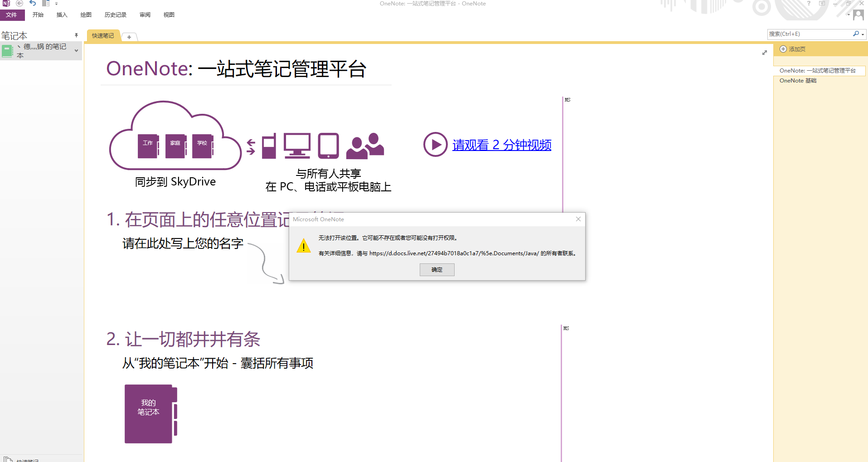Go back with the Back arrow button
The width and height of the screenshot is (868, 462).
[19, 3]
